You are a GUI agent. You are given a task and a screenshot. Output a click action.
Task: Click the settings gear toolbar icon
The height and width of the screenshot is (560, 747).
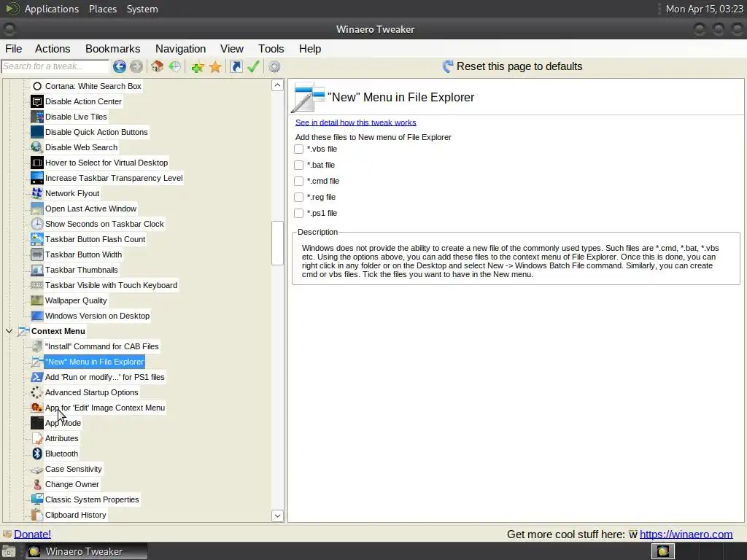(x=274, y=66)
